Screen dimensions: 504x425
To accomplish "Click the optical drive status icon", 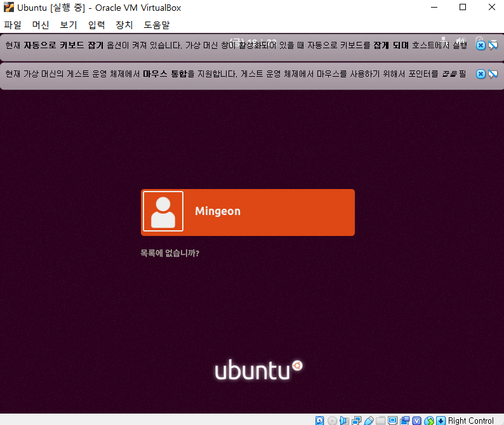I will (332, 420).
